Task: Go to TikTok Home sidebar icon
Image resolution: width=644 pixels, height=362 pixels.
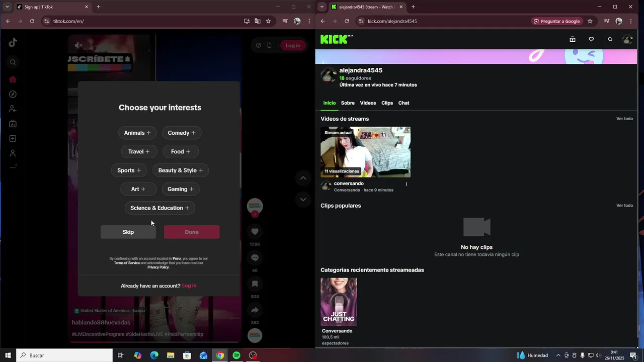Action: click(x=13, y=79)
